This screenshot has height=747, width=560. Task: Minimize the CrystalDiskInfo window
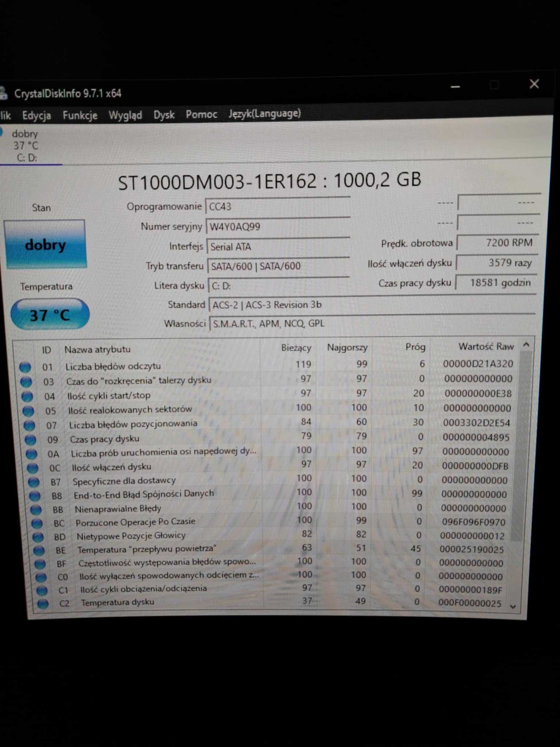pos(455,86)
